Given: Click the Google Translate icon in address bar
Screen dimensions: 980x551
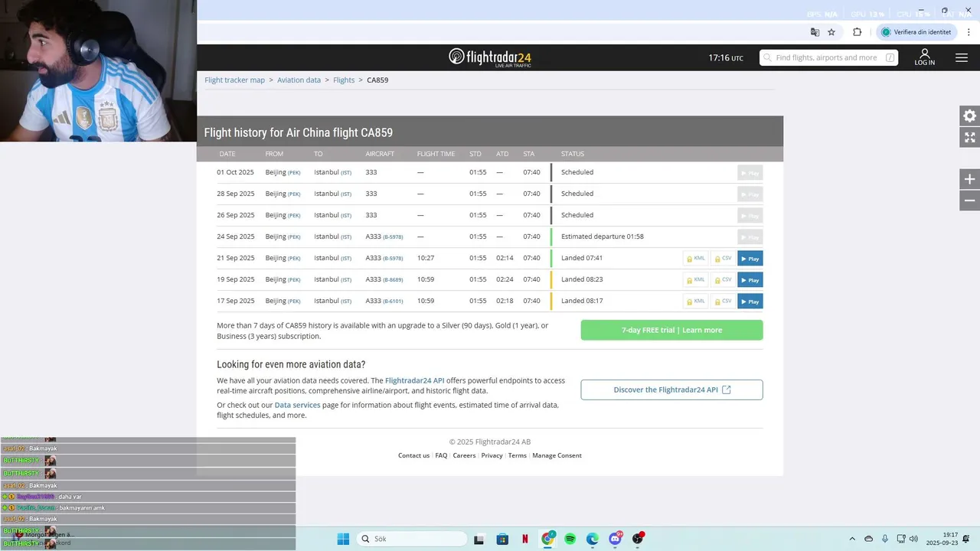Looking at the screenshot, I should [x=815, y=32].
